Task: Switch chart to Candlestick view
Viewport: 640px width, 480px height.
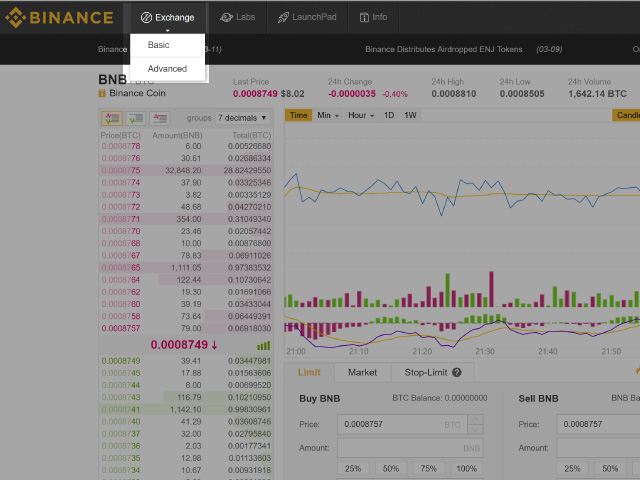Action: 626,115
